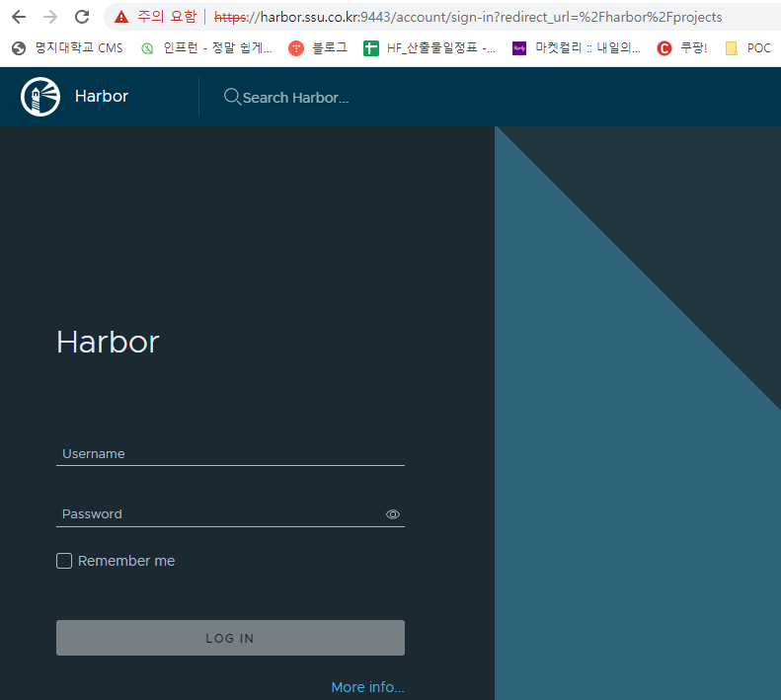Tick the Remember me checkbox
Screen dimensions: 781x700
(x=64, y=561)
